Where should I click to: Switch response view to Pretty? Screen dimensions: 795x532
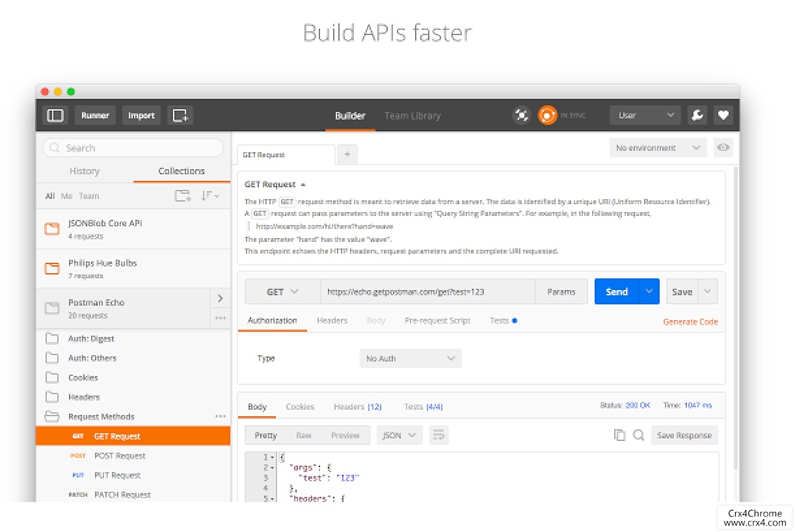(x=266, y=435)
